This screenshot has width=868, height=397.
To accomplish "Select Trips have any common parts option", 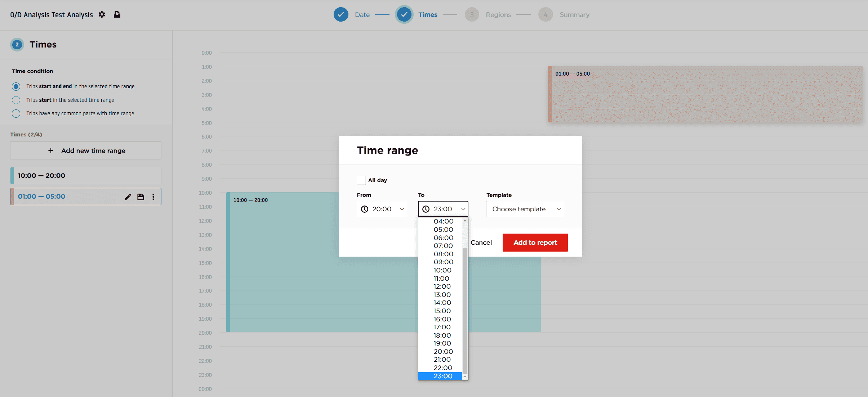I will coord(16,113).
